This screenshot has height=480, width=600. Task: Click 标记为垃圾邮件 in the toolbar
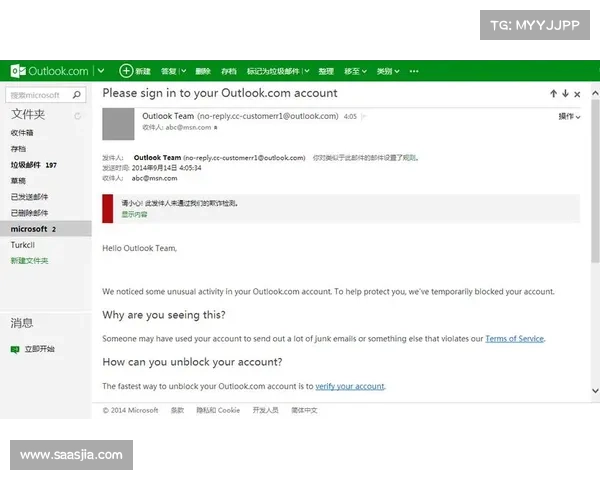tap(273, 71)
